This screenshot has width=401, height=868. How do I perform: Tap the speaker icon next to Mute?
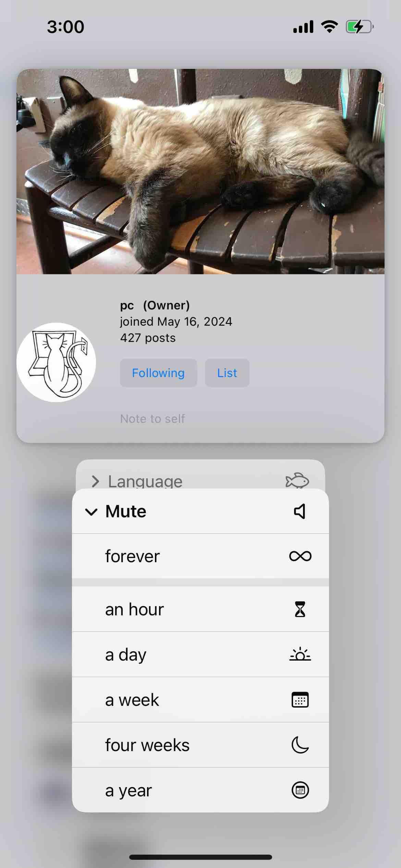[x=300, y=511]
